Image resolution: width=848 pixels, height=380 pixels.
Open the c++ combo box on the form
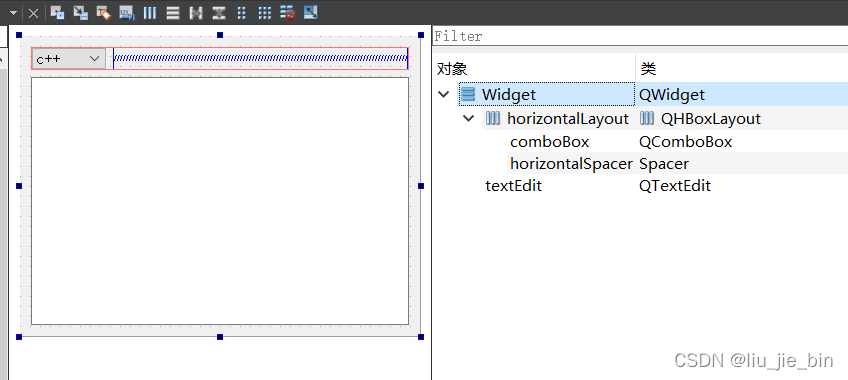69,58
